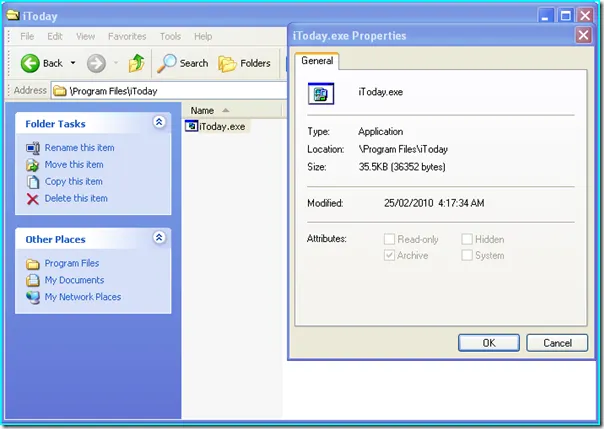
Task: Open the View menu
Action: click(85, 36)
